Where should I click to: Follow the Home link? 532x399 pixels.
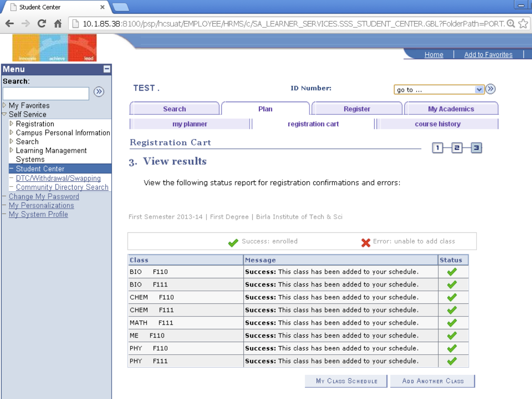pos(434,55)
